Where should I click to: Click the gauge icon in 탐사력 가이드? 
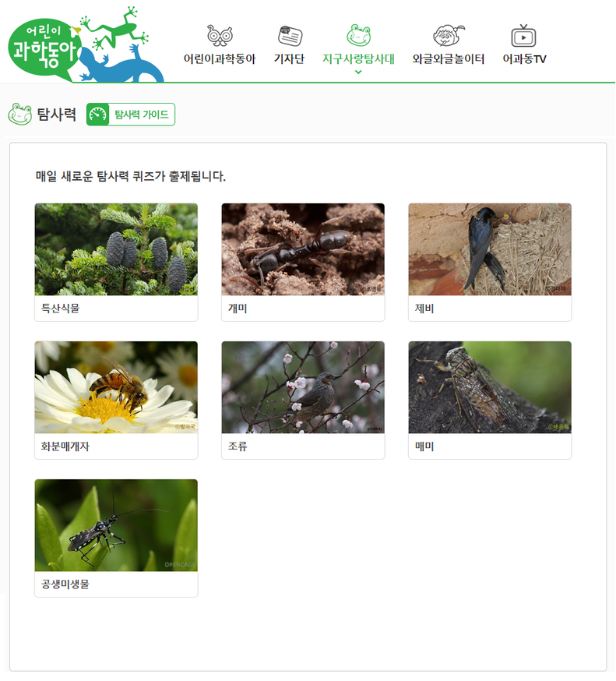[x=97, y=115]
